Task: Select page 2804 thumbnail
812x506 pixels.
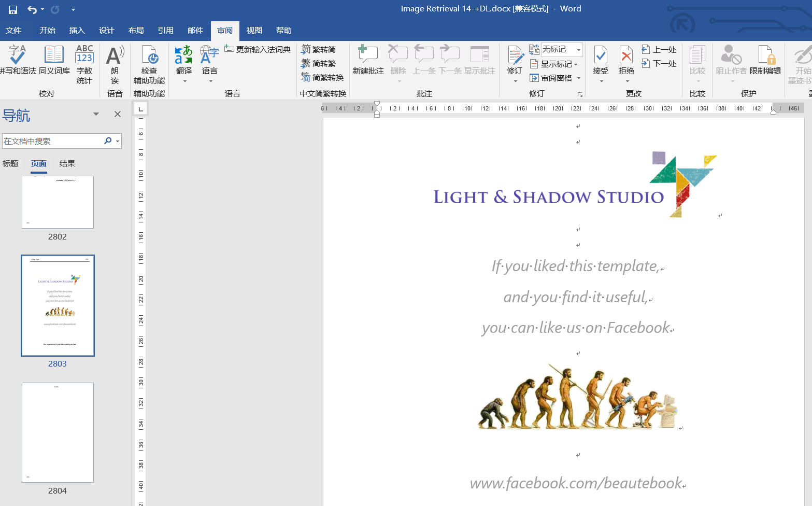Action: tap(58, 432)
